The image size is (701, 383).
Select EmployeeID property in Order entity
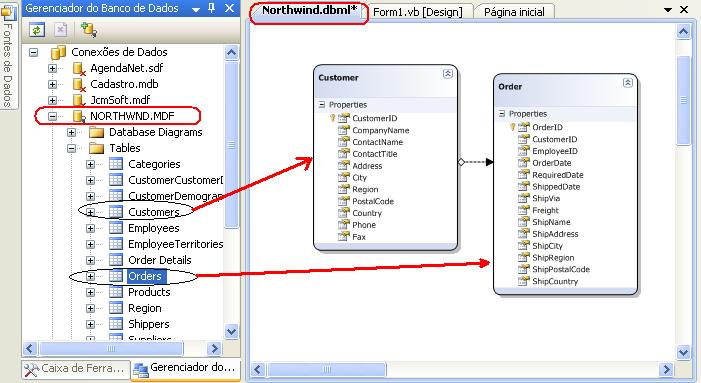coord(555,151)
